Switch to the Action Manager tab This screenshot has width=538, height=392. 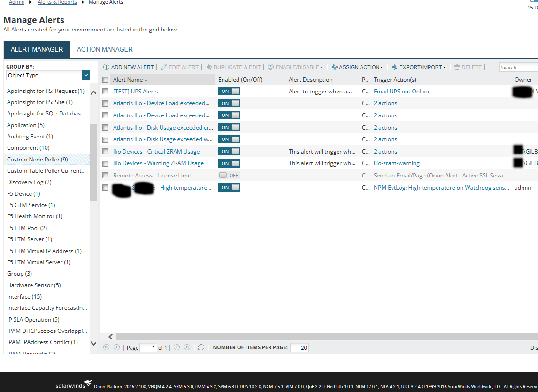(105, 49)
